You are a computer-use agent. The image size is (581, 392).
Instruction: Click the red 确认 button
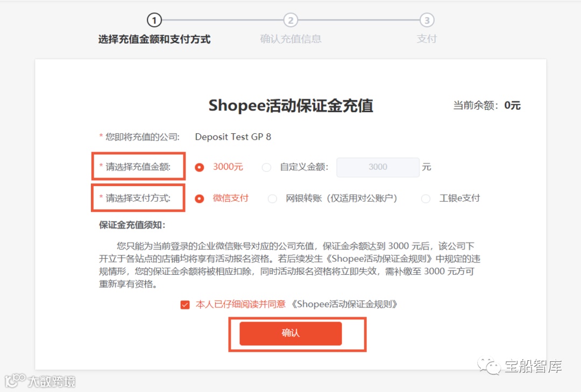click(x=290, y=333)
